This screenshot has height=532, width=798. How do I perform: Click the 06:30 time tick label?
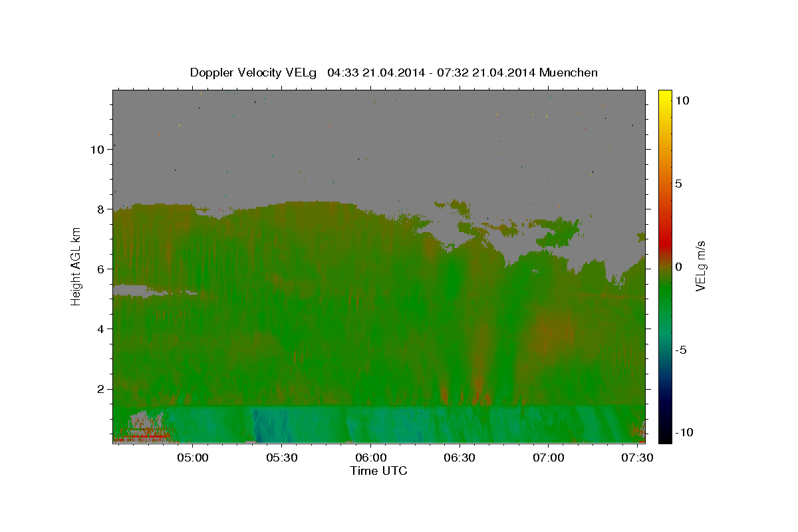(x=459, y=458)
